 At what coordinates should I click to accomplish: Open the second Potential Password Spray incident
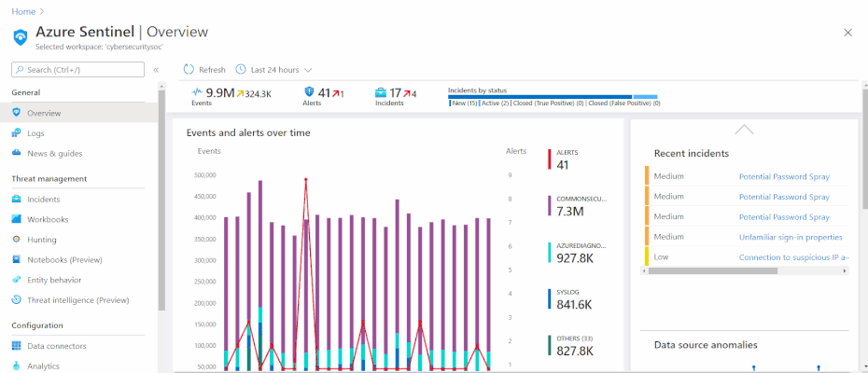pyautogui.click(x=784, y=197)
